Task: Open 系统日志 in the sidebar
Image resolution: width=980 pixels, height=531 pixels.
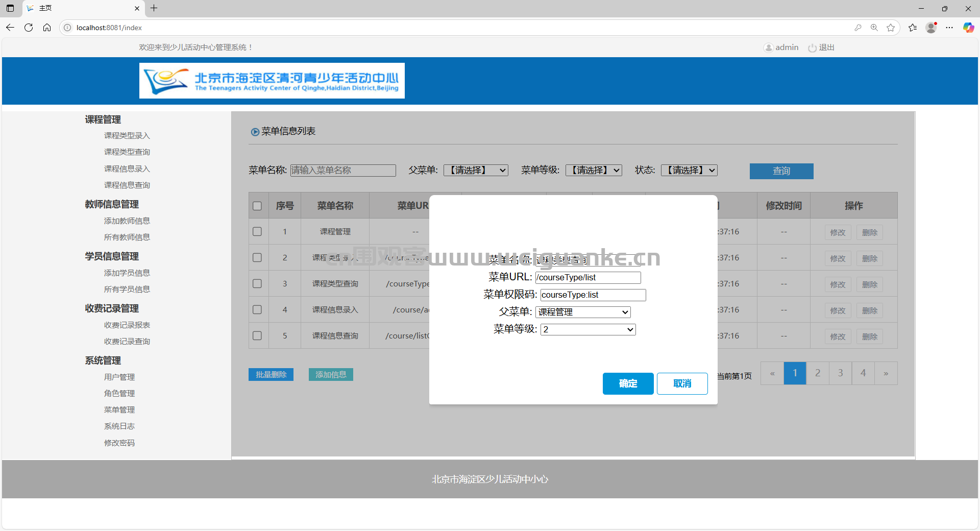Action: (x=119, y=426)
